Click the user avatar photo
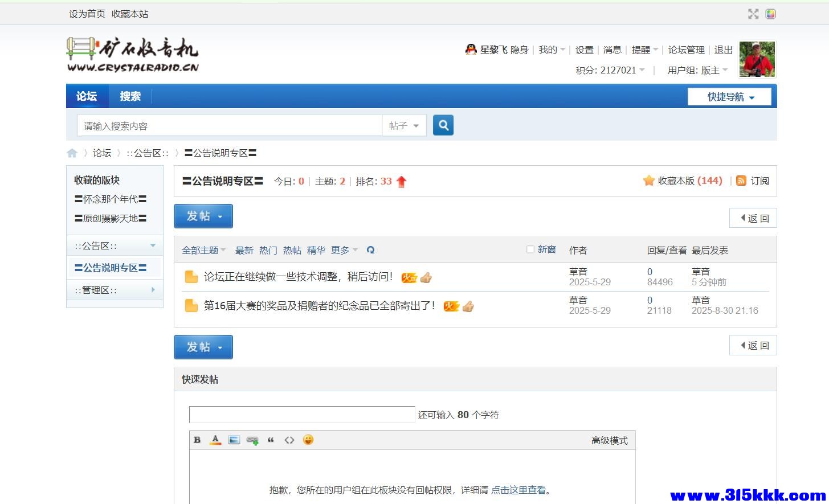The height and width of the screenshot is (504, 829). pyautogui.click(x=757, y=59)
